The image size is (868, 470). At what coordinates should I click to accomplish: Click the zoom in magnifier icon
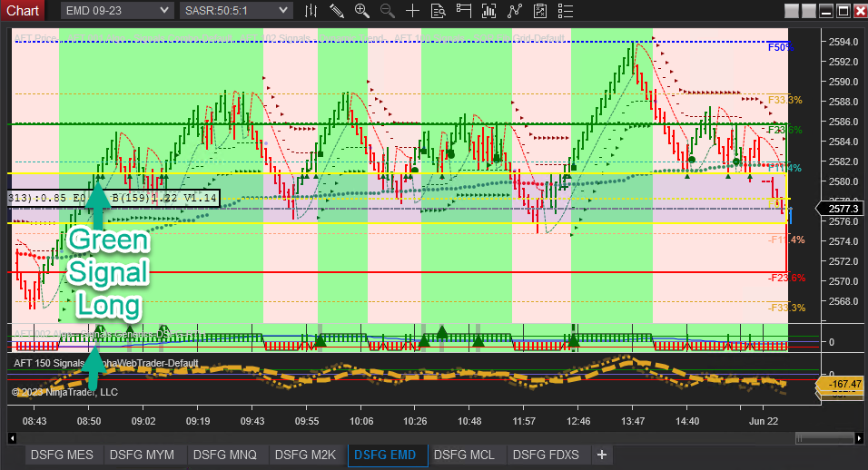click(362, 11)
